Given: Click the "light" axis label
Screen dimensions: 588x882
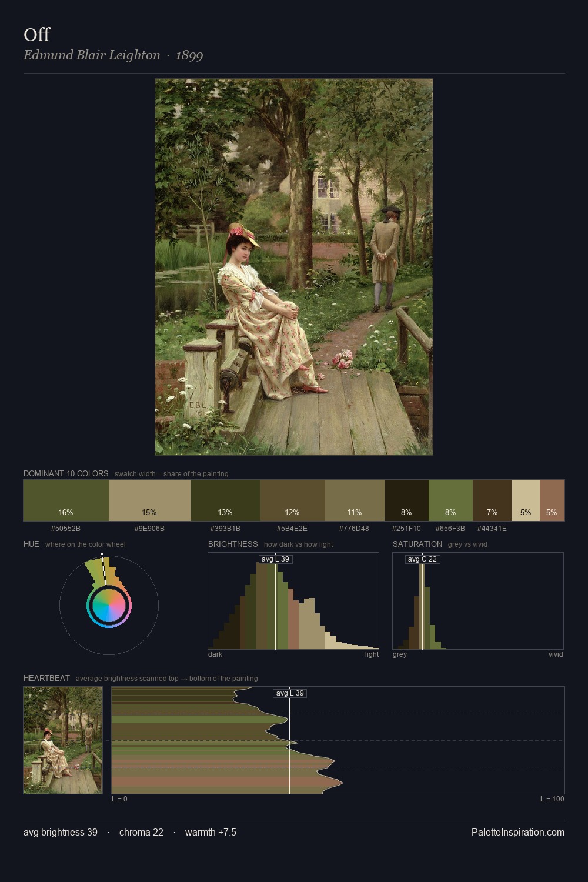Looking at the screenshot, I should pos(372,654).
